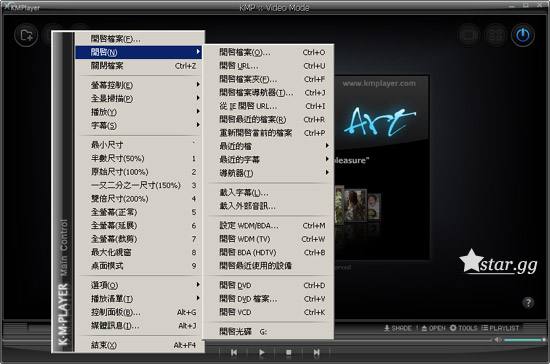Image resolution: width=550 pixels, height=364 pixels.
Task: Expand 字幕(S) submenu
Action: (x=140, y=125)
